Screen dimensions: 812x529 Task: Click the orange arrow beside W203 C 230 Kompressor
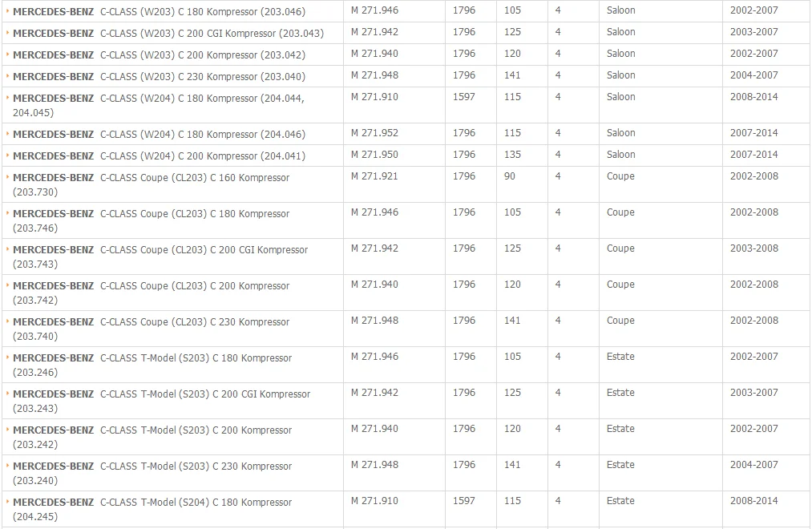(8, 76)
